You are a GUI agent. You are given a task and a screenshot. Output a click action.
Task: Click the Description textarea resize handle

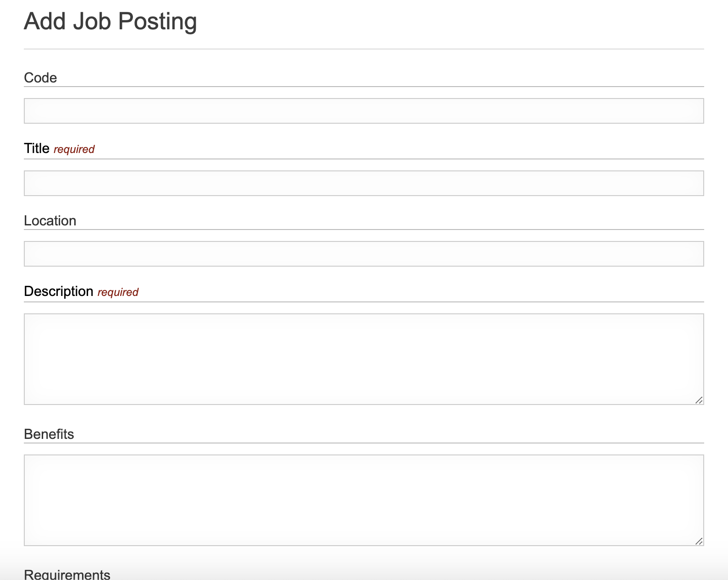[x=699, y=400]
